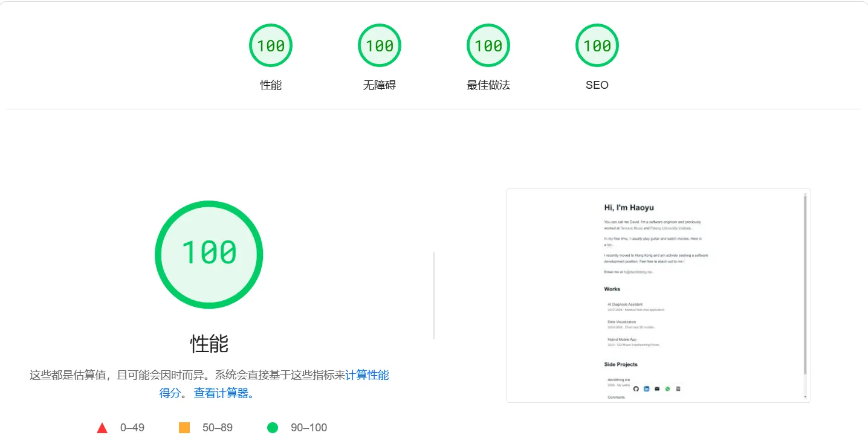Open the SEO score section

(597, 45)
